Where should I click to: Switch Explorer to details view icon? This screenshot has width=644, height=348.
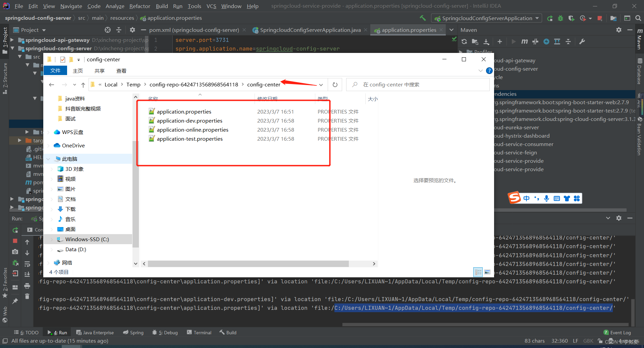[x=478, y=272]
